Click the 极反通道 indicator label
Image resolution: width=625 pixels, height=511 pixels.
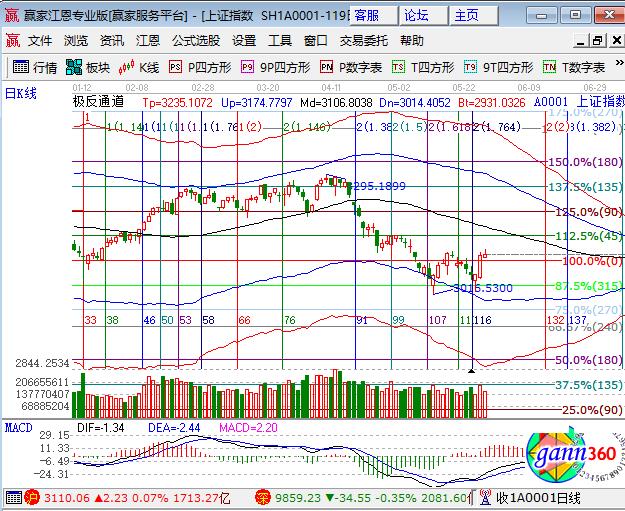pyautogui.click(x=98, y=102)
